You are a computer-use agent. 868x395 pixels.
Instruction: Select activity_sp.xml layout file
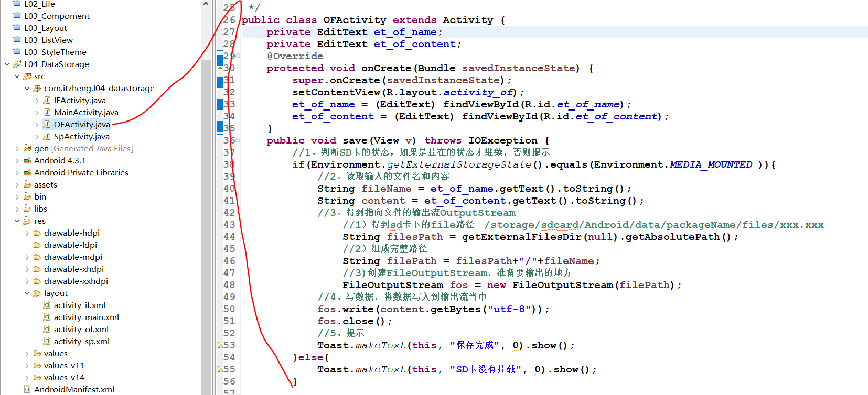click(x=82, y=341)
